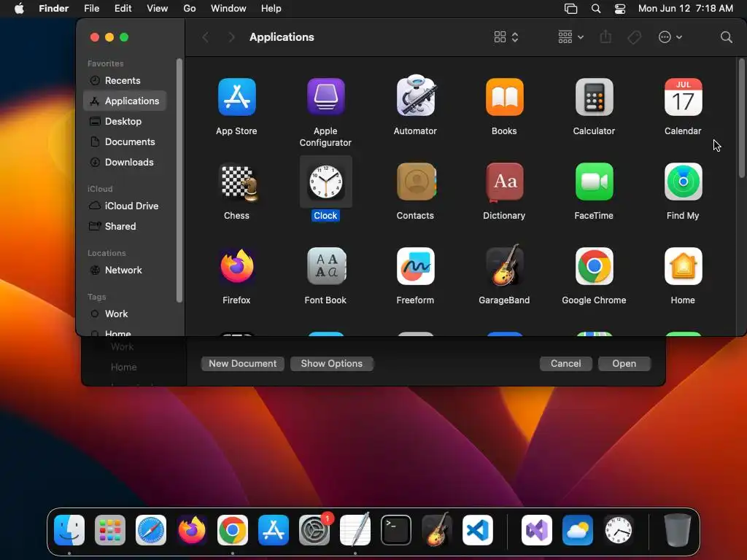The height and width of the screenshot is (560, 747).
Task: Click the Finder search magnifier icon
Action: coord(726,37)
